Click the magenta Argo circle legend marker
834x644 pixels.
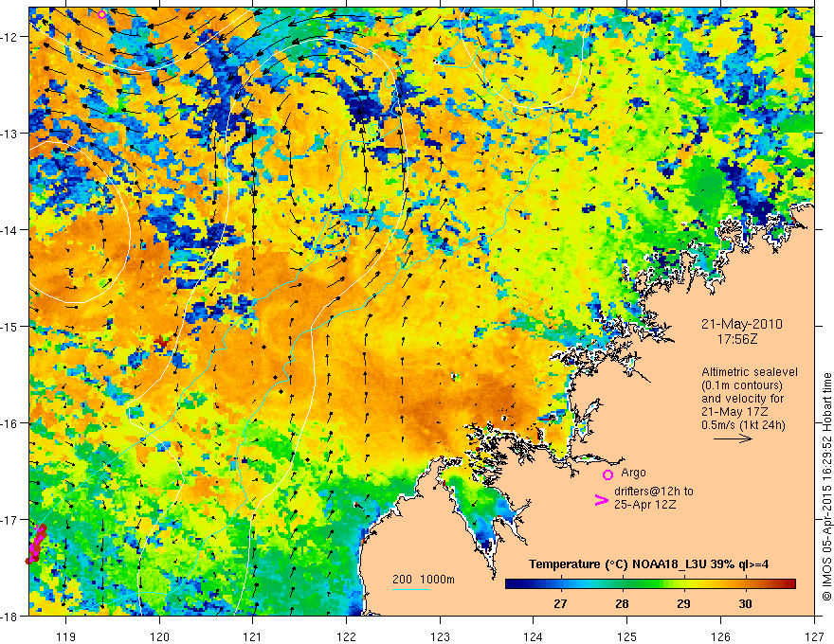(x=607, y=474)
